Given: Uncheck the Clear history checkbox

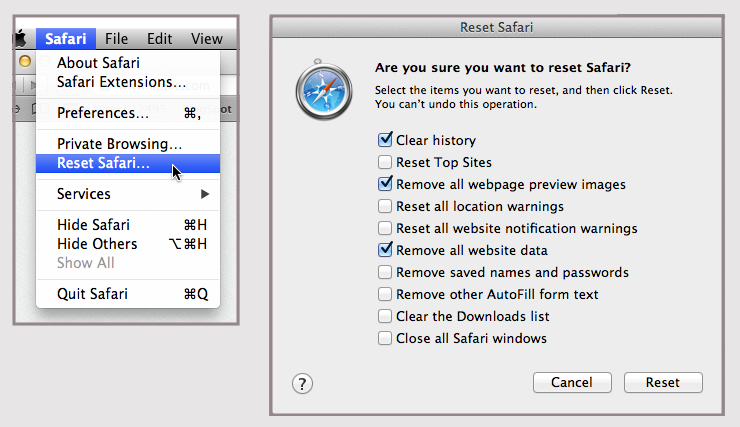Looking at the screenshot, I should [x=385, y=140].
